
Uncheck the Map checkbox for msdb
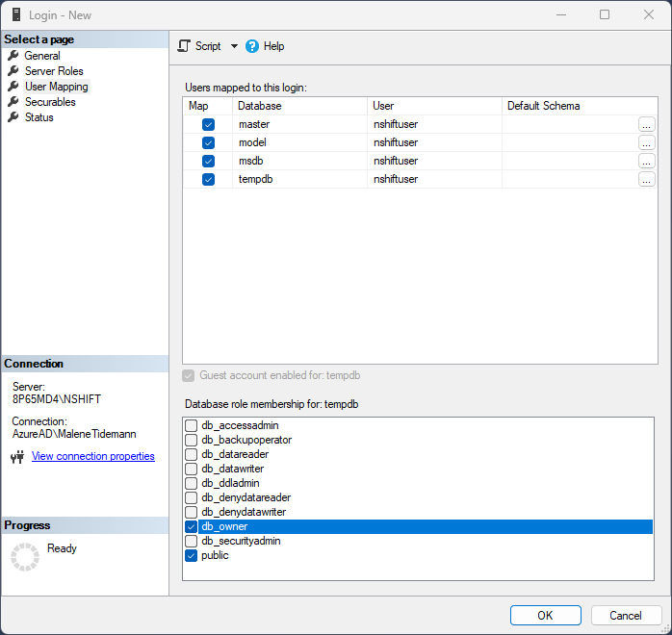point(208,161)
